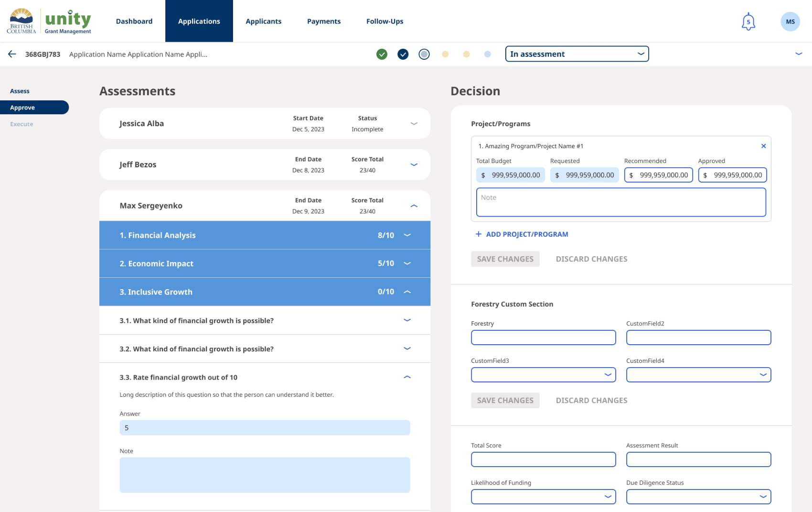Viewport: 812px width, 512px height.
Task: Collapse Max Sergeyenko's assessment card
Action: 414,206
